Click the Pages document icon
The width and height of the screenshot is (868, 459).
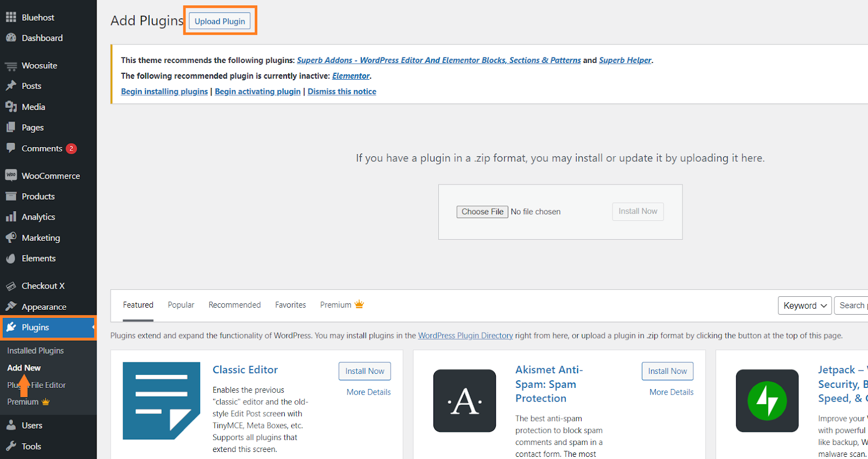pos(11,127)
